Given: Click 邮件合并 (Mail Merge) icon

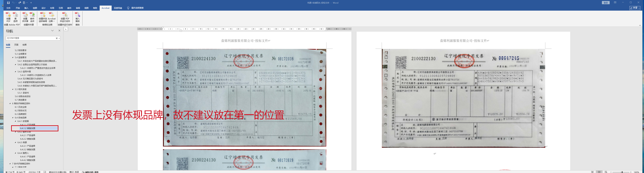Looking at the screenshot, I should coord(32,17).
